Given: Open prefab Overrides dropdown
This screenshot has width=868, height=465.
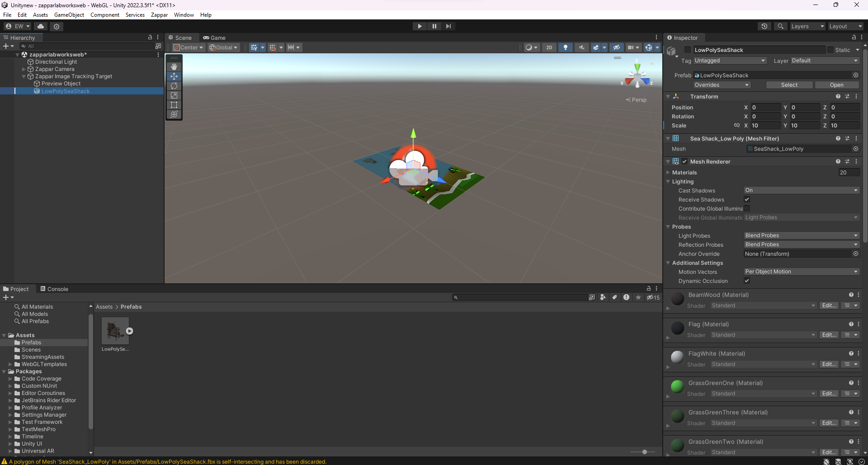Looking at the screenshot, I should click(722, 85).
